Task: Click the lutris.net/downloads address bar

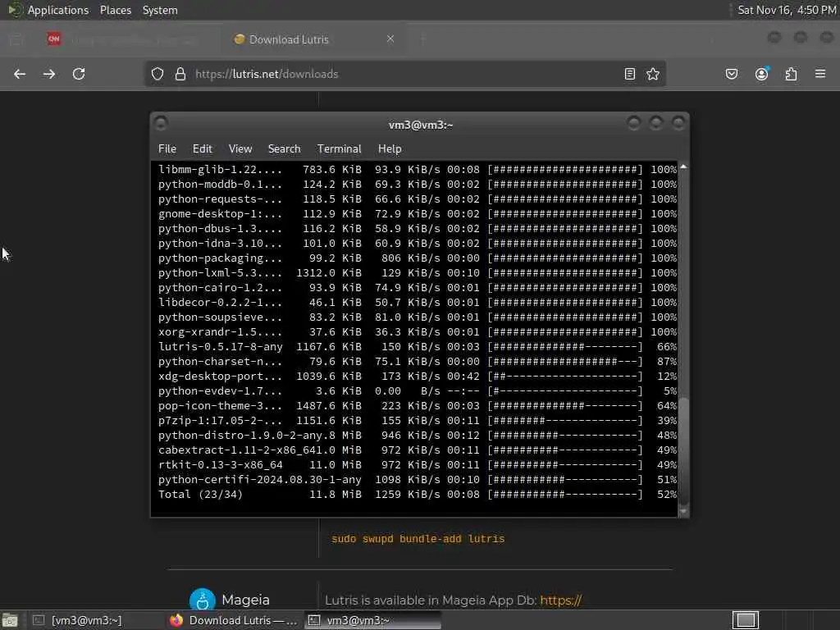Action: [x=404, y=74]
